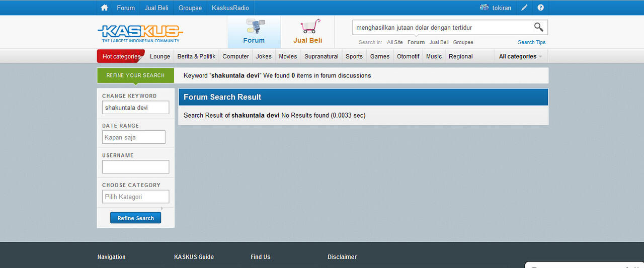Open the Sports category
The height and width of the screenshot is (268, 644).
point(354,56)
